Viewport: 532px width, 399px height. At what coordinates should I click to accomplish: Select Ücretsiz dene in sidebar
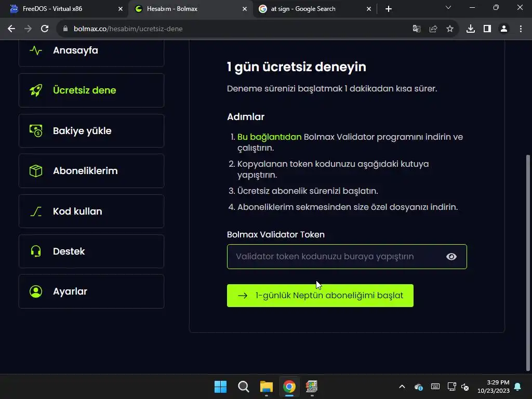(x=91, y=90)
